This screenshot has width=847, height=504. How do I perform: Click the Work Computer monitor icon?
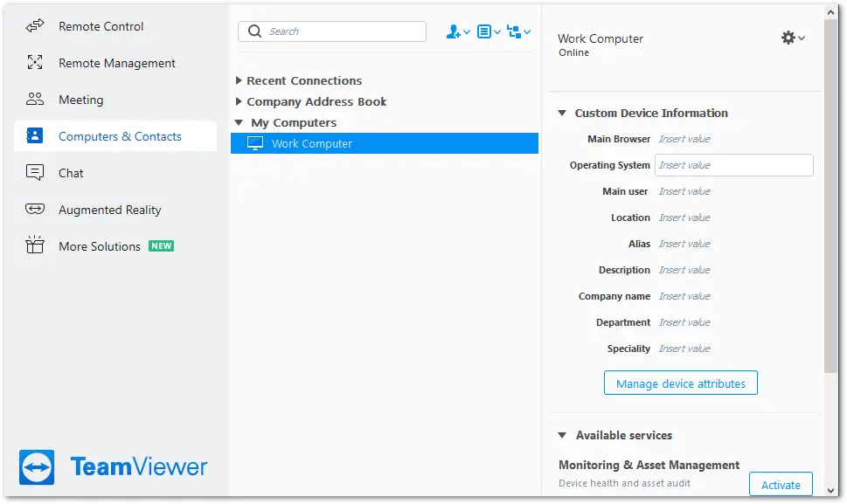pos(255,143)
